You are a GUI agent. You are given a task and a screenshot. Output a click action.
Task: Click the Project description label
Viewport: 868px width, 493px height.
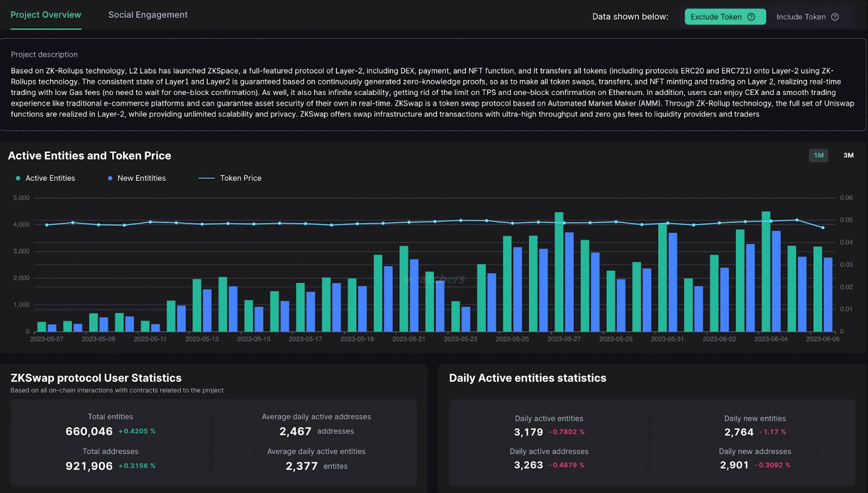(x=44, y=54)
